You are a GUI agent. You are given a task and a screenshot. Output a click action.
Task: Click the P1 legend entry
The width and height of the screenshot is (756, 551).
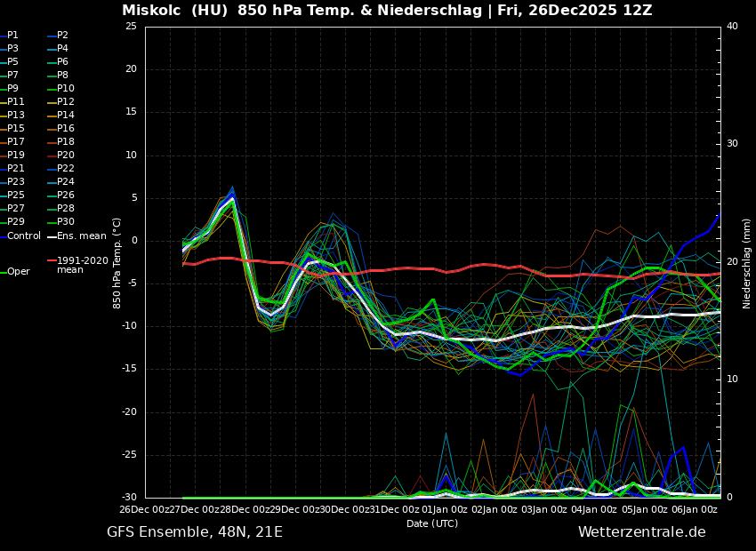[x=12, y=36]
